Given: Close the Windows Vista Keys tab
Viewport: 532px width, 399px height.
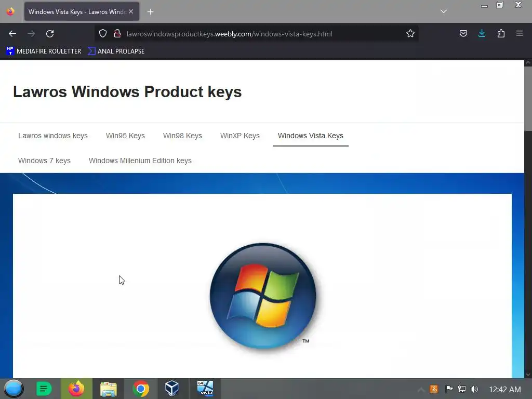Looking at the screenshot, I should point(131,11).
